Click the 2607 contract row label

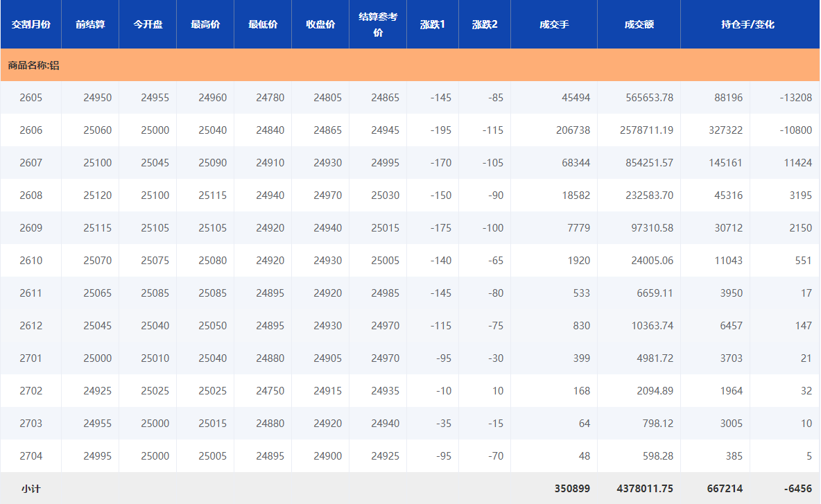click(x=31, y=163)
